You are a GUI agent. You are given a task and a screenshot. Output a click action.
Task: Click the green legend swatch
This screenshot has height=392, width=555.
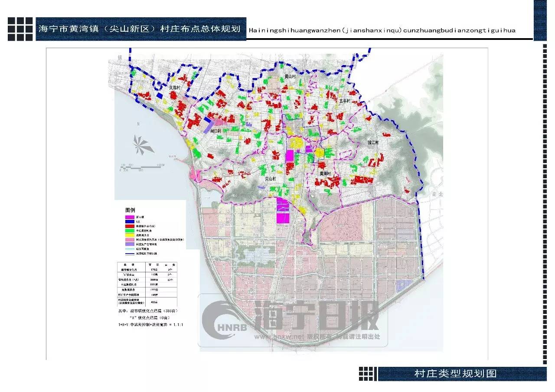(x=130, y=230)
